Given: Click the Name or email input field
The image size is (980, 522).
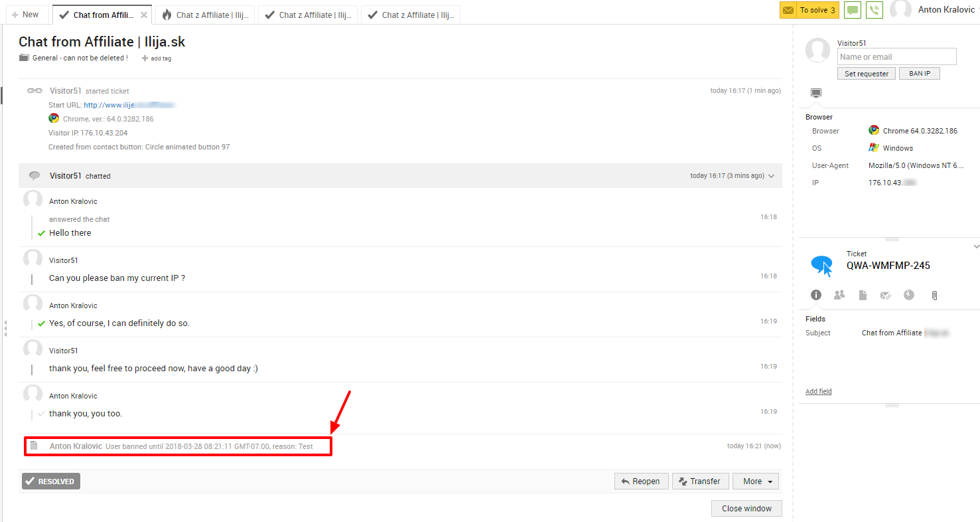Looking at the screenshot, I should (x=896, y=57).
